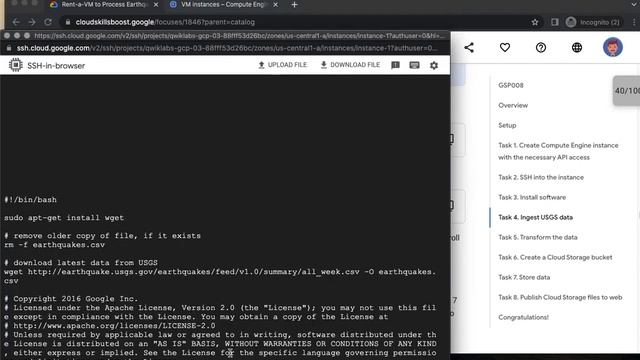
Task: Toggle the browser side panel icon
Action: tap(554, 22)
